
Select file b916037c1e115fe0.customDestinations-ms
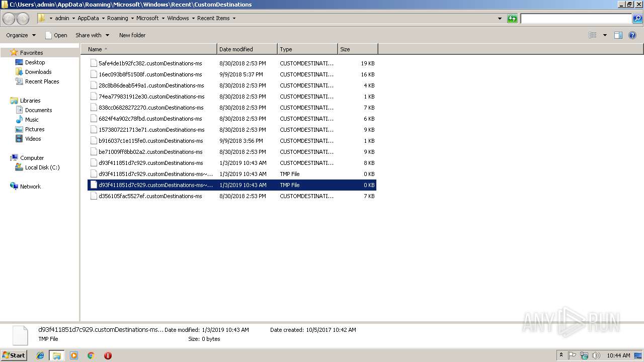[x=232, y=141]
